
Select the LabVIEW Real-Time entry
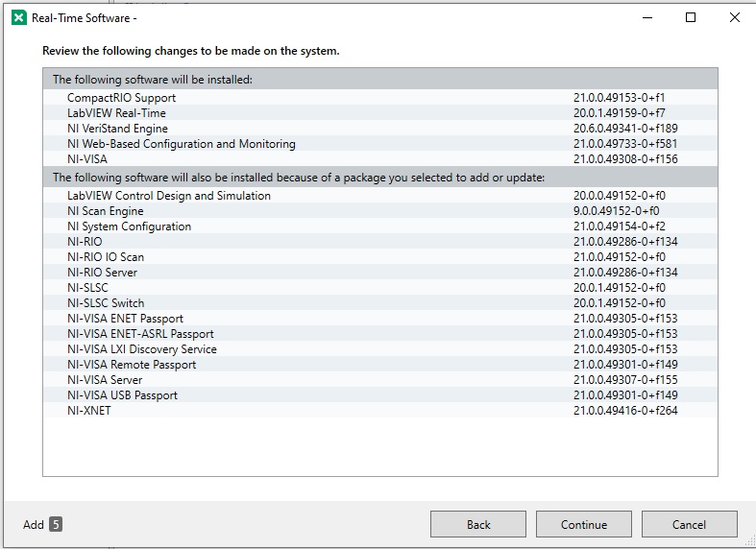point(116,113)
